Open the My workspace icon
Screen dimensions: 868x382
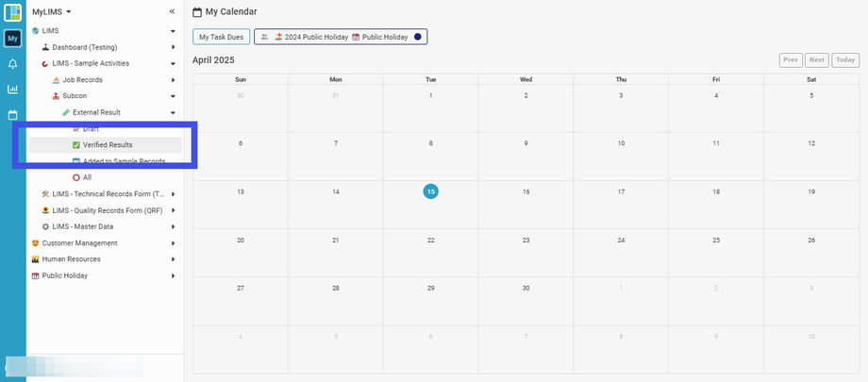click(12, 38)
